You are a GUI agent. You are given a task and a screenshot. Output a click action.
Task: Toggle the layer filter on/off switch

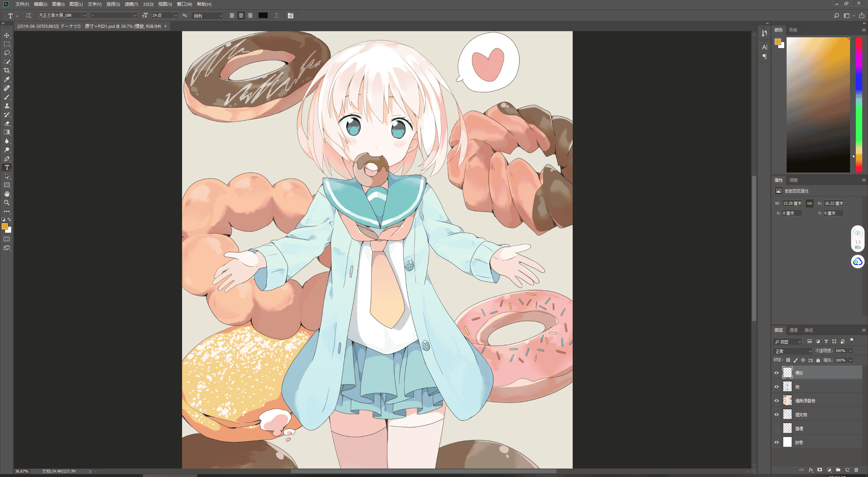pos(851,341)
